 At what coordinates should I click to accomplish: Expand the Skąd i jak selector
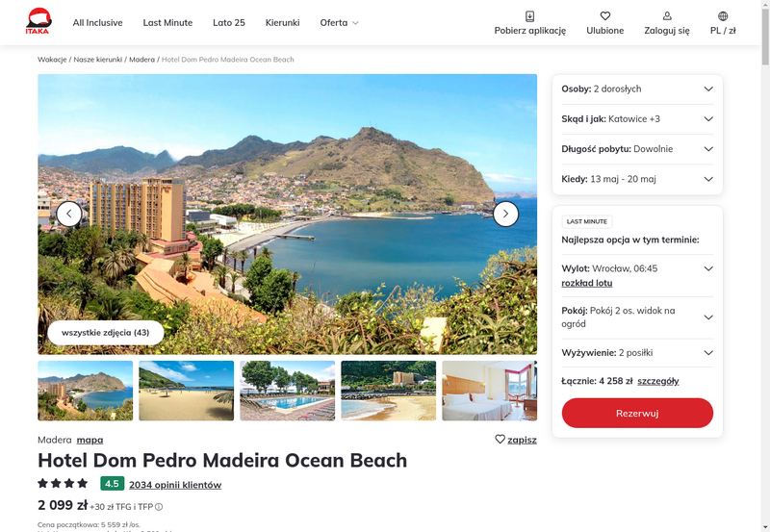[637, 118]
